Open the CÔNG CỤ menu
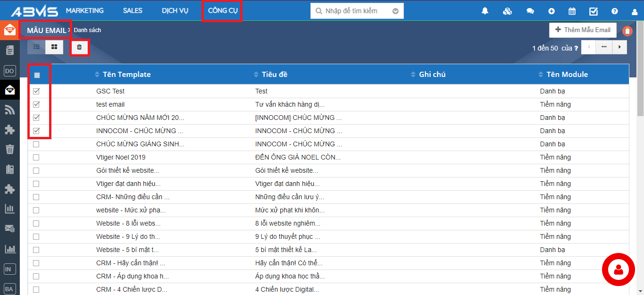The width and height of the screenshot is (644, 295). pos(223,11)
